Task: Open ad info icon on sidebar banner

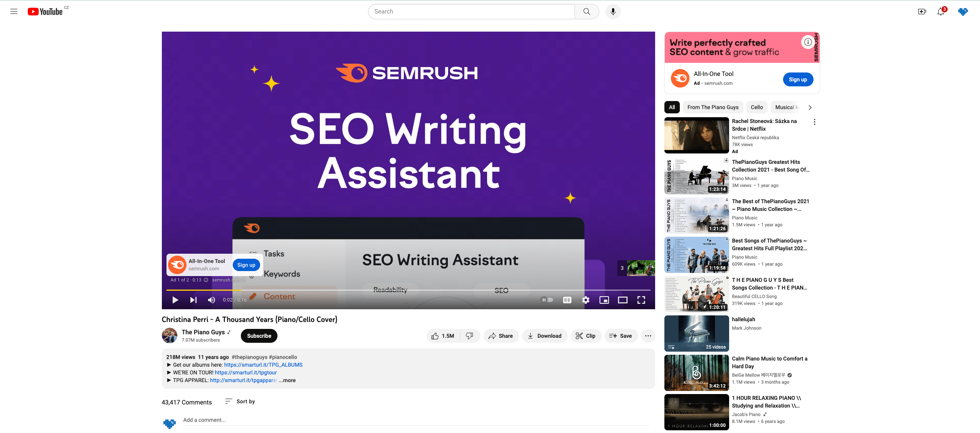Action: pos(808,42)
